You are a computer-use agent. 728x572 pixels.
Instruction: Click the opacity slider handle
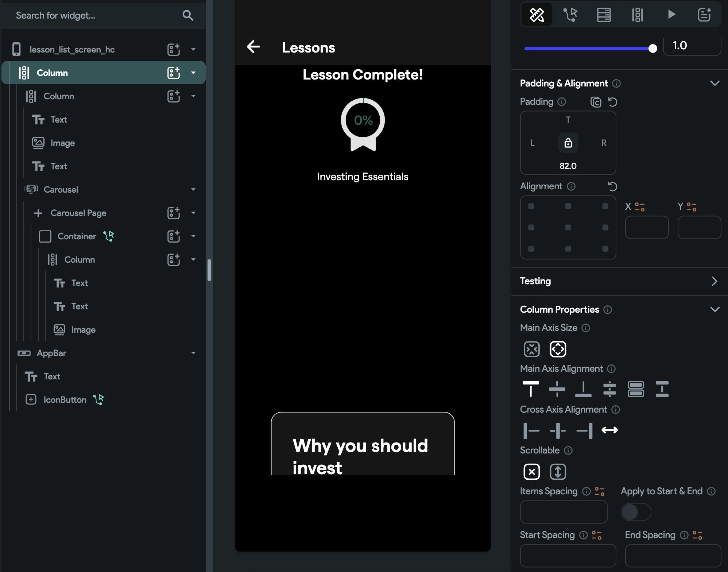point(653,48)
